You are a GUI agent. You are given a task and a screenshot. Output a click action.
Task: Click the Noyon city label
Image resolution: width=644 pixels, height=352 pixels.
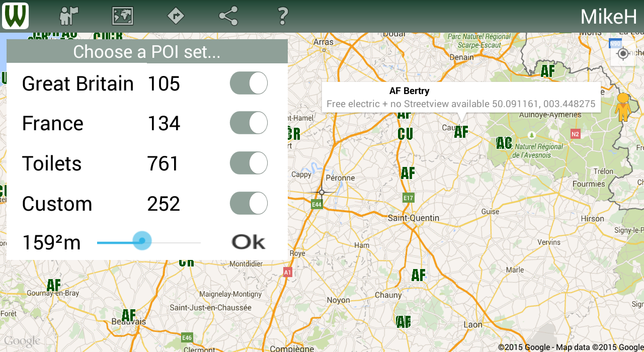(x=338, y=300)
